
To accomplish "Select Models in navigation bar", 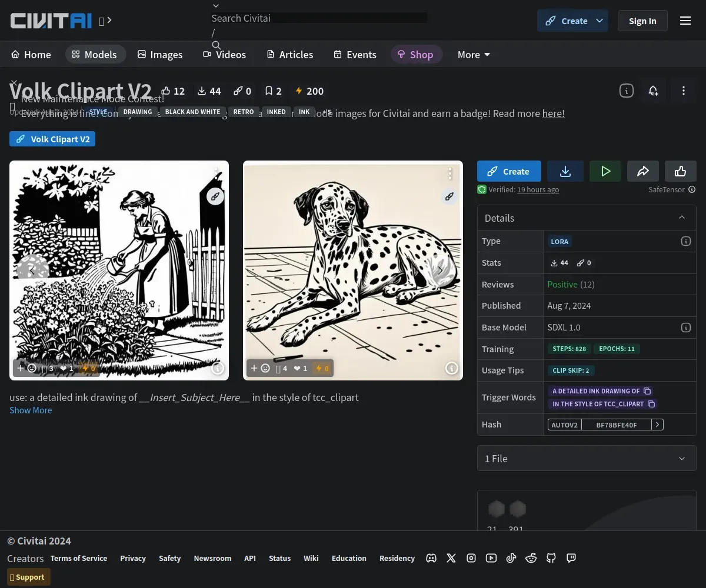I will click(95, 55).
